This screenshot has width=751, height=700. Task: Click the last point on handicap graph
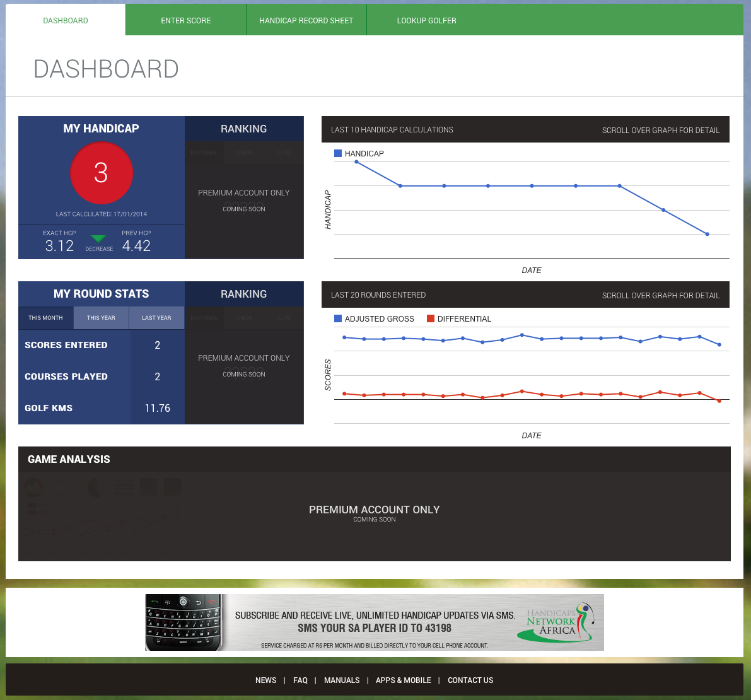707,234
